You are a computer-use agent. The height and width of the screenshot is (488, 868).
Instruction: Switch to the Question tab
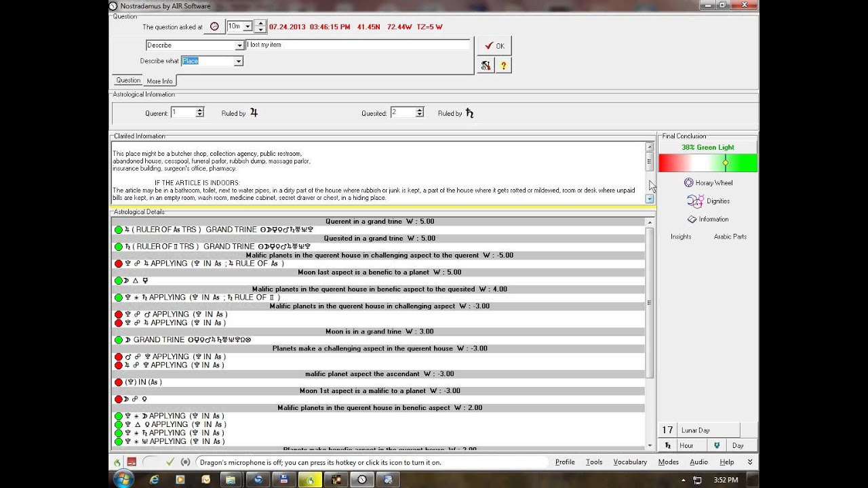coord(128,80)
